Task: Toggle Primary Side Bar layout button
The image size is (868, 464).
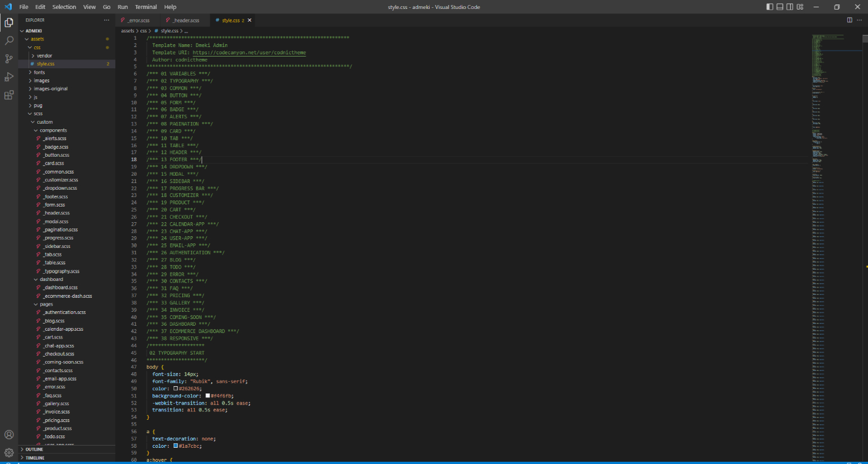Action: pyautogui.click(x=769, y=7)
